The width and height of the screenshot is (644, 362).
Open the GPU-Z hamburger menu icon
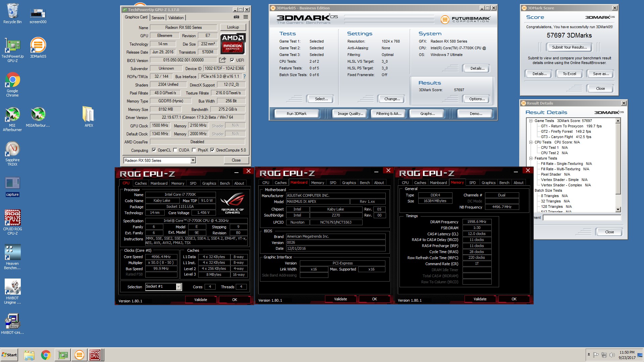[246, 17]
